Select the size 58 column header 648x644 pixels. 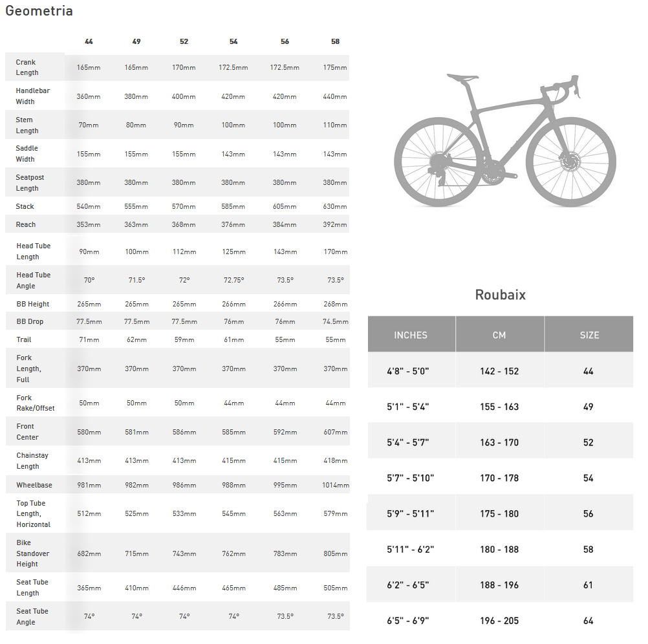point(335,42)
